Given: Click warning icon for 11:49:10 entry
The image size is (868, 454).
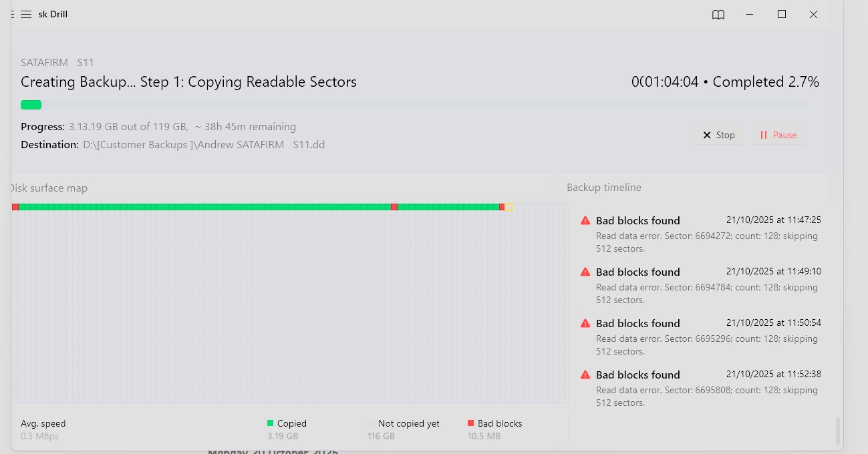Looking at the screenshot, I should coord(585,272).
